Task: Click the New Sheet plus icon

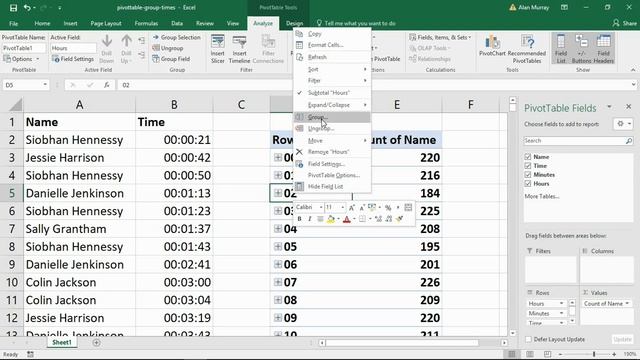Action: click(x=96, y=342)
